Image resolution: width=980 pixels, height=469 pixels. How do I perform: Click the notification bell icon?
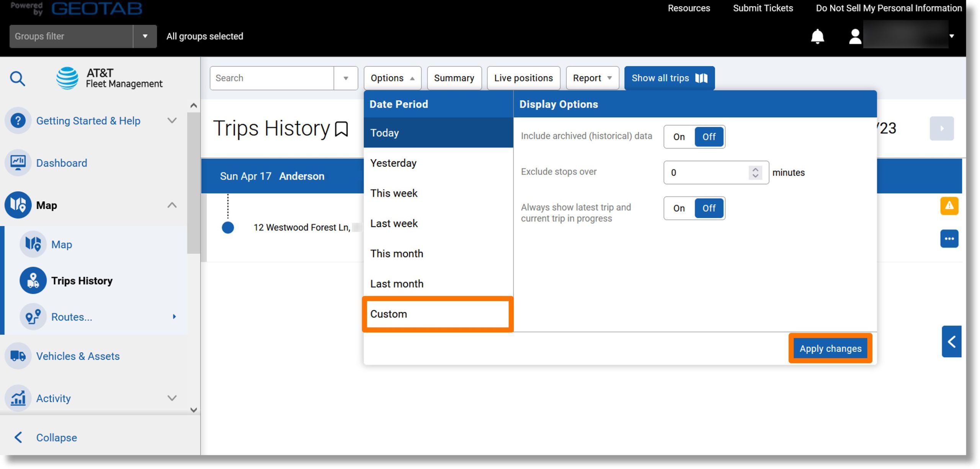816,36
